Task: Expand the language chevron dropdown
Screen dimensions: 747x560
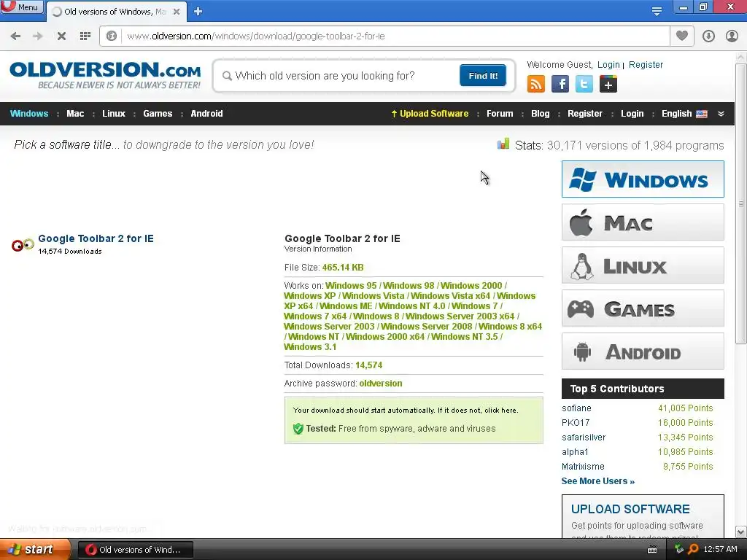Action: tap(721, 114)
